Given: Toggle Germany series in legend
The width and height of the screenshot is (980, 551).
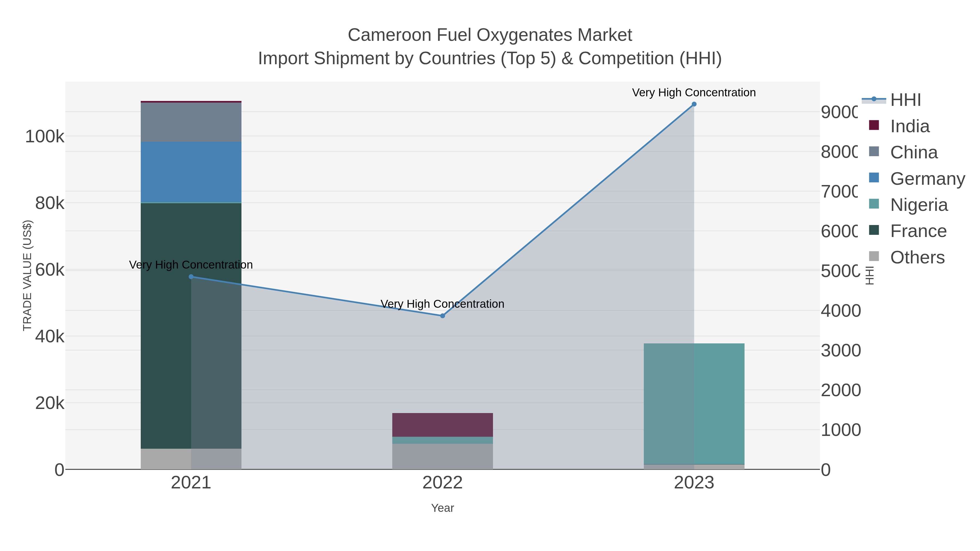Looking at the screenshot, I should pyautogui.click(x=917, y=179).
